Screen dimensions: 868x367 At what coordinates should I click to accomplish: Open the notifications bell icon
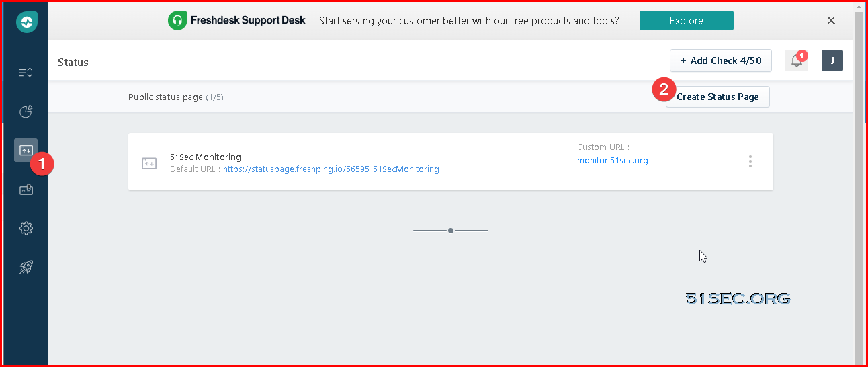pyautogui.click(x=797, y=60)
